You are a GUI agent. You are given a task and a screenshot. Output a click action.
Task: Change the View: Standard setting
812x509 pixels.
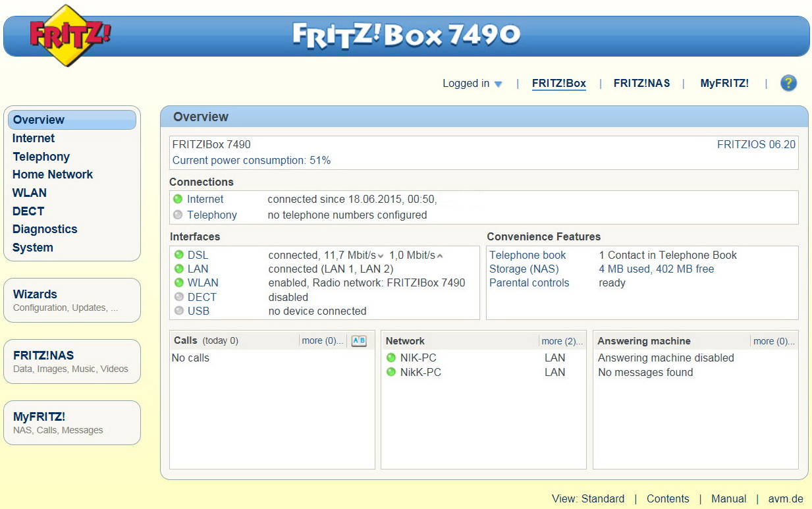[588, 498]
